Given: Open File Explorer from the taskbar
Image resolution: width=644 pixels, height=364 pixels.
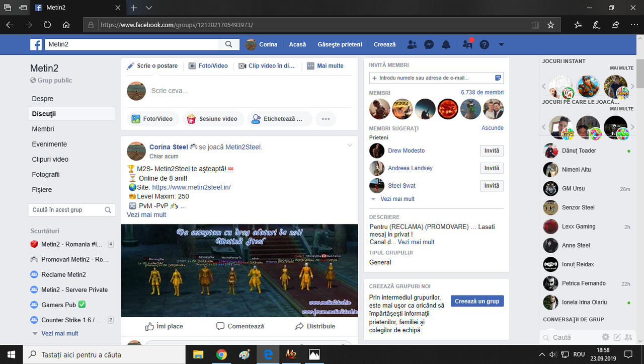Looking at the screenshot, I should (x=198, y=354).
